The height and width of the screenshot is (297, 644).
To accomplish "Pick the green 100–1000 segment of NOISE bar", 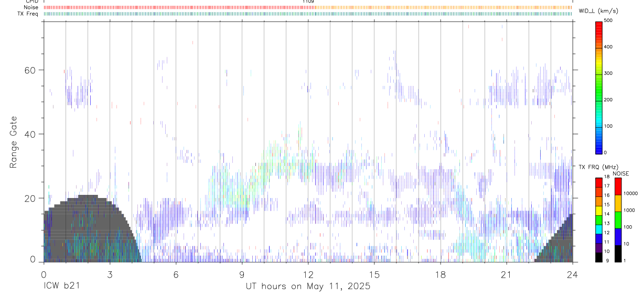I will click(x=618, y=220).
